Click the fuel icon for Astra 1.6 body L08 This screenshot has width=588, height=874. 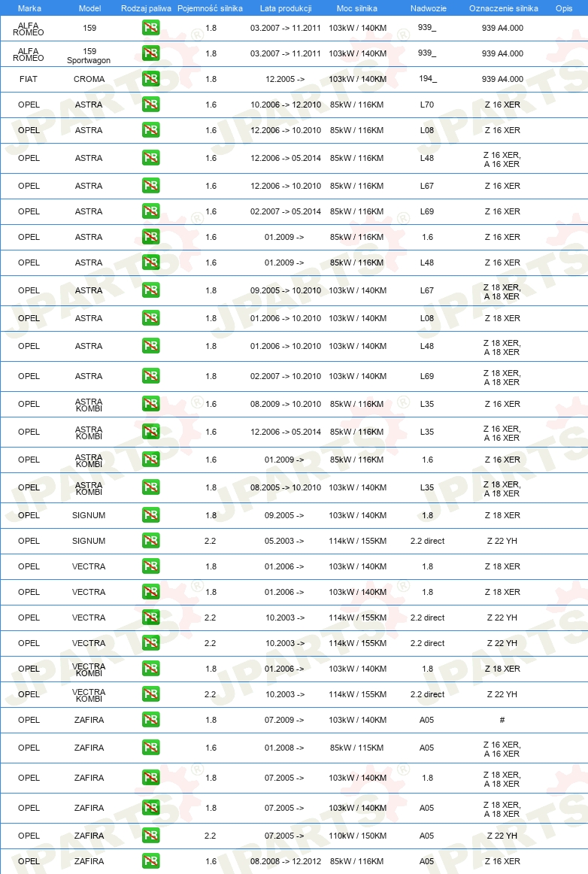tap(150, 130)
